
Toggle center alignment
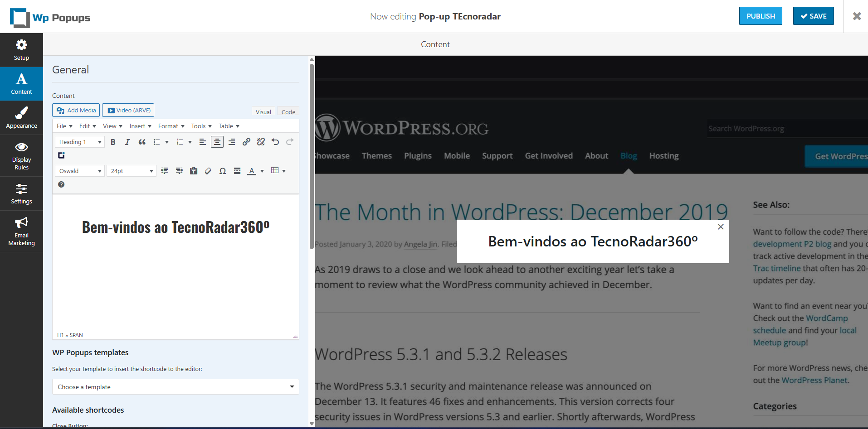[217, 142]
